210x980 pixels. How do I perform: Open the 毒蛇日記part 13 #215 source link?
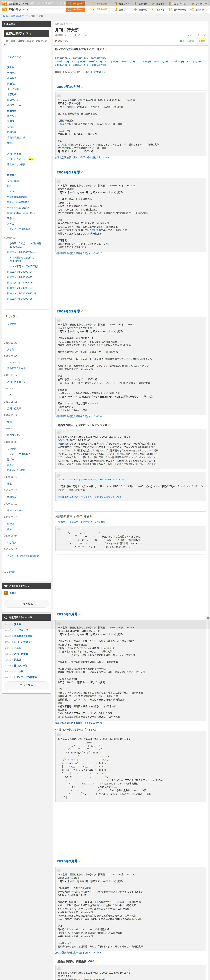click(79, 253)
